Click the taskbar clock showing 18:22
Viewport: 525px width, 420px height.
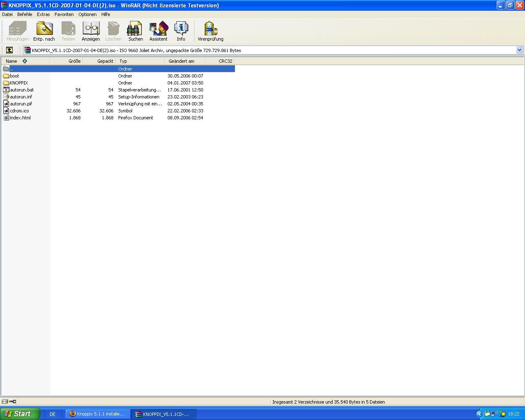tap(514, 414)
